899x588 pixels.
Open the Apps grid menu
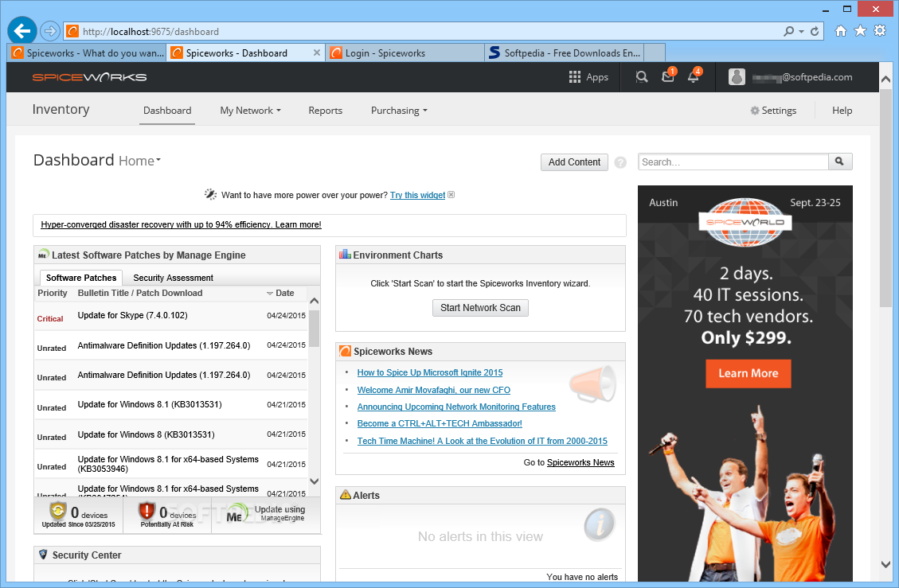(588, 77)
